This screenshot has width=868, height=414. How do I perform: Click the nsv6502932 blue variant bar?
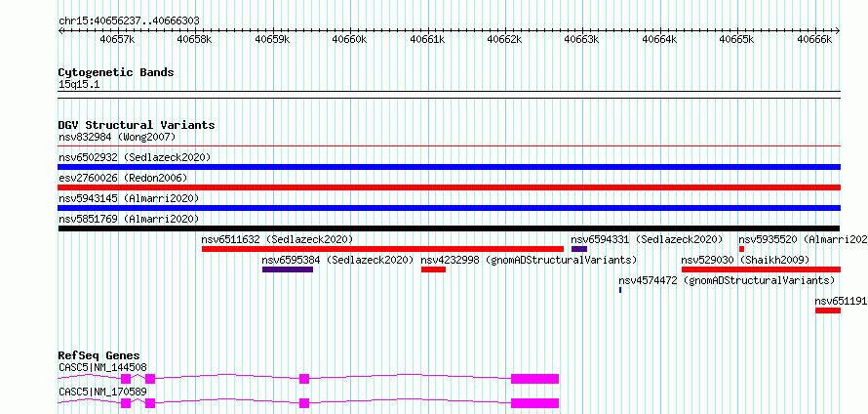(449, 167)
